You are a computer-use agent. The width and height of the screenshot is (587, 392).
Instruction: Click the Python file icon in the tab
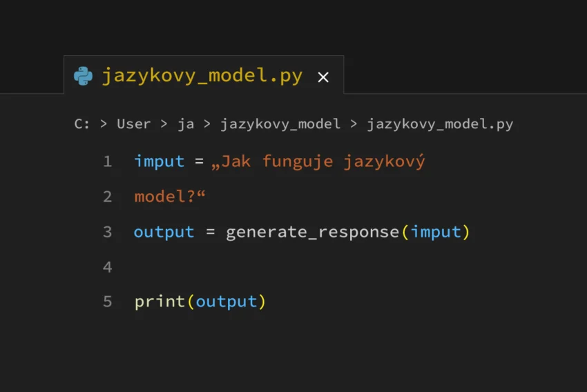[x=84, y=76]
